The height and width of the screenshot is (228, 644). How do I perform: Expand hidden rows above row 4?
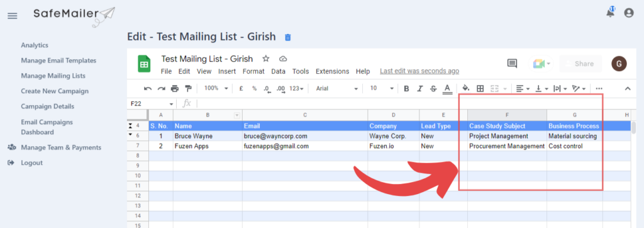[131, 125]
